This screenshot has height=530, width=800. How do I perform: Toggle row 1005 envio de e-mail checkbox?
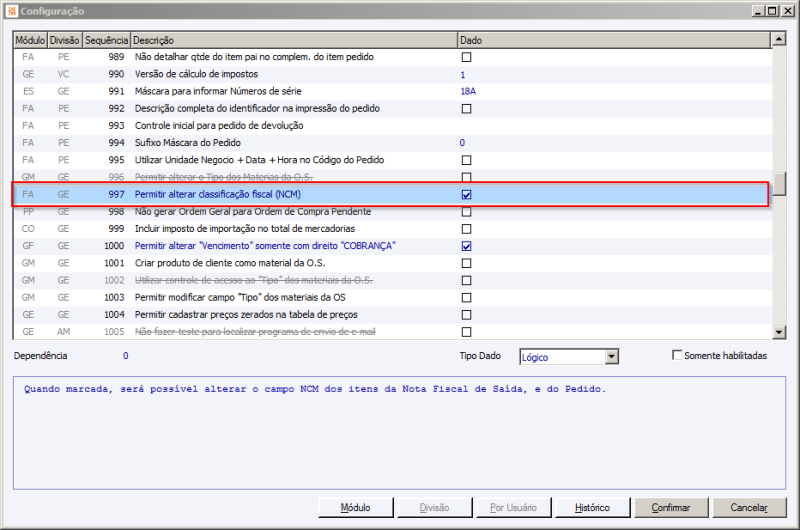click(466, 332)
